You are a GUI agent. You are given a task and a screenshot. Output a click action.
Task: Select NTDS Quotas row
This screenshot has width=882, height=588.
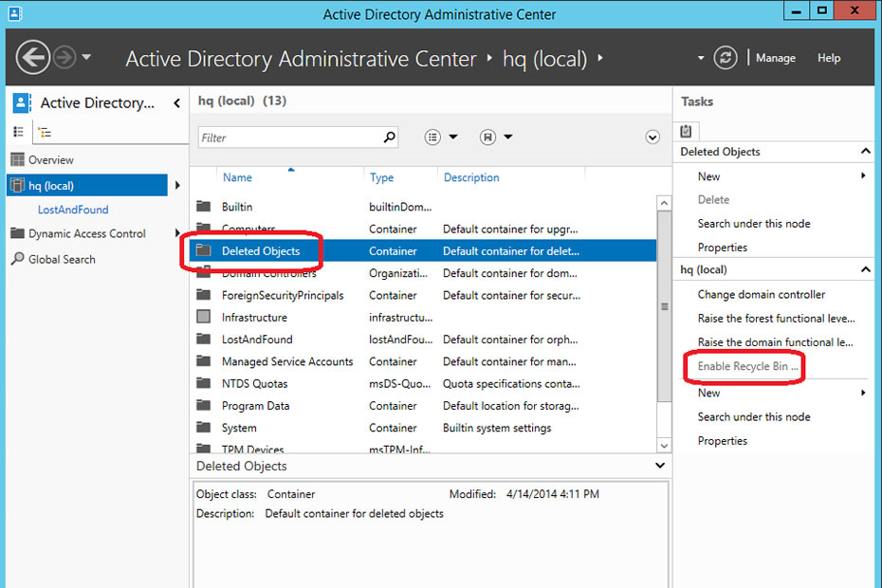click(x=423, y=383)
